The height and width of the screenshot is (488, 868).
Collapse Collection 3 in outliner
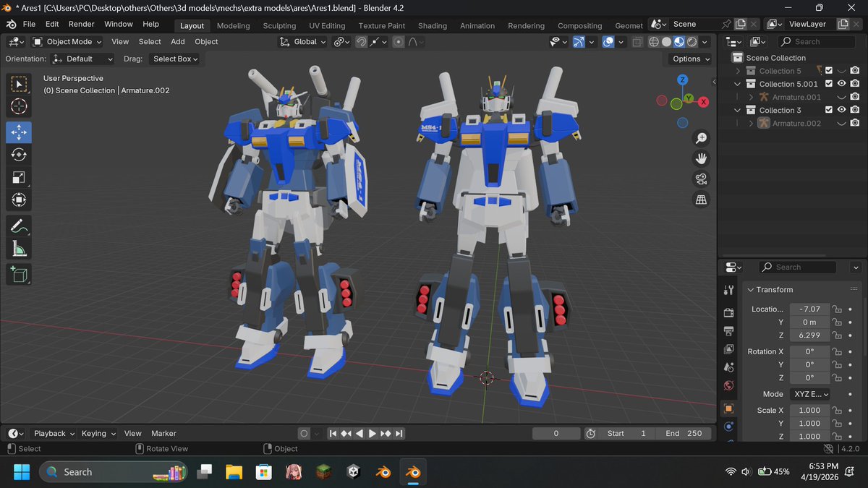pos(738,110)
